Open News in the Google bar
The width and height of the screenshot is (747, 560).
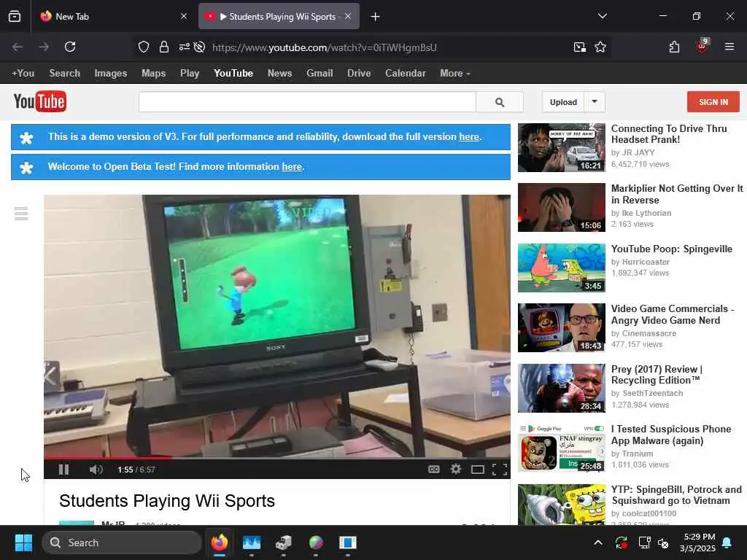coord(279,74)
